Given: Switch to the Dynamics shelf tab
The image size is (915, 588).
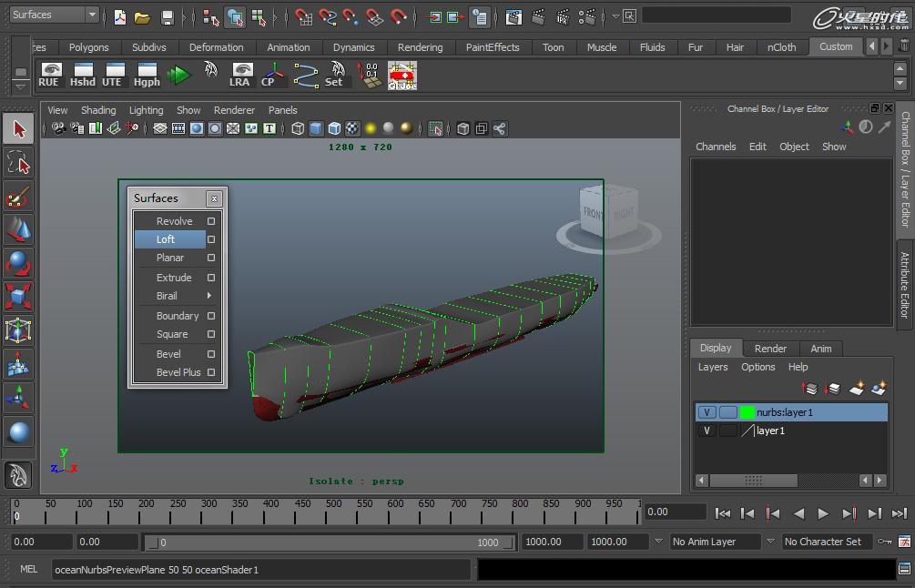Looking at the screenshot, I should (353, 47).
